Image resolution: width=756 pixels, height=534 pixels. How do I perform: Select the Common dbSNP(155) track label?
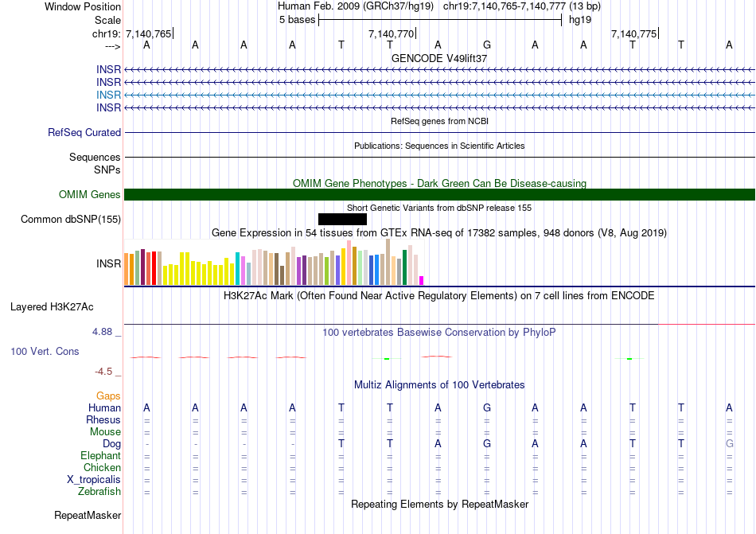click(x=71, y=220)
